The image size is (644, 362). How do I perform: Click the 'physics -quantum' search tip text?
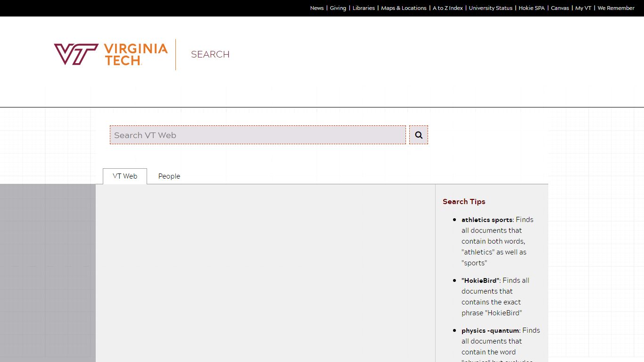click(x=490, y=330)
